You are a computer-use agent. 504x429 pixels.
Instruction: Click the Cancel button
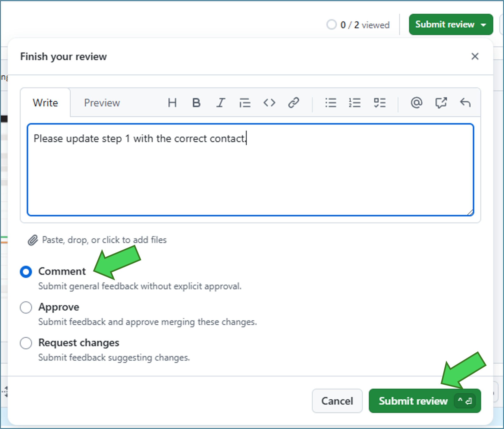(x=337, y=401)
